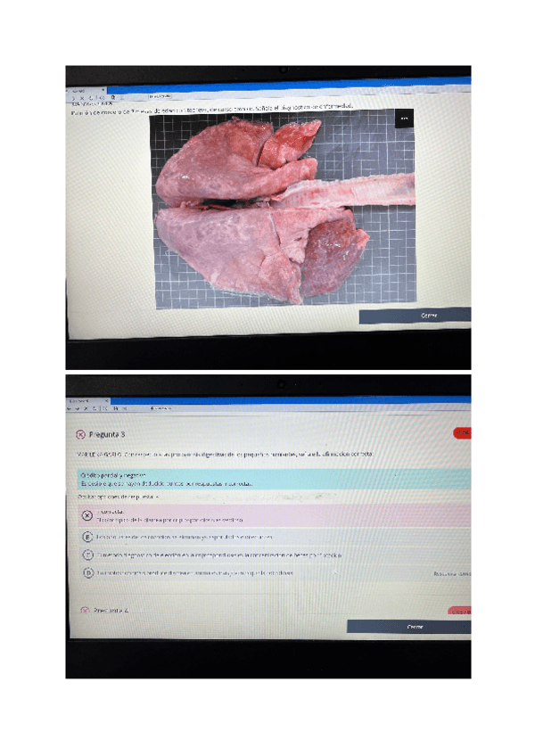Click the lung specimen photo in the top screen
The height and width of the screenshot is (756, 535).
pos(283,209)
